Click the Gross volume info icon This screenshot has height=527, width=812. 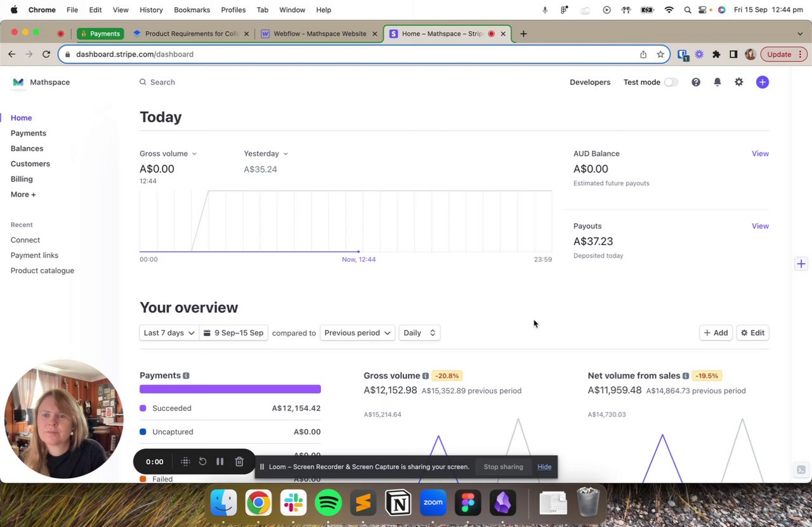click(426, 376)
